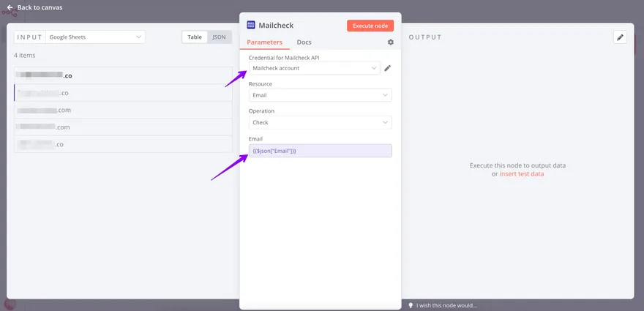Image resolution: width=644 pixels, height=311 pixels.
Task: Click the Mailcheck node title
Action: (x=276, y=26)
